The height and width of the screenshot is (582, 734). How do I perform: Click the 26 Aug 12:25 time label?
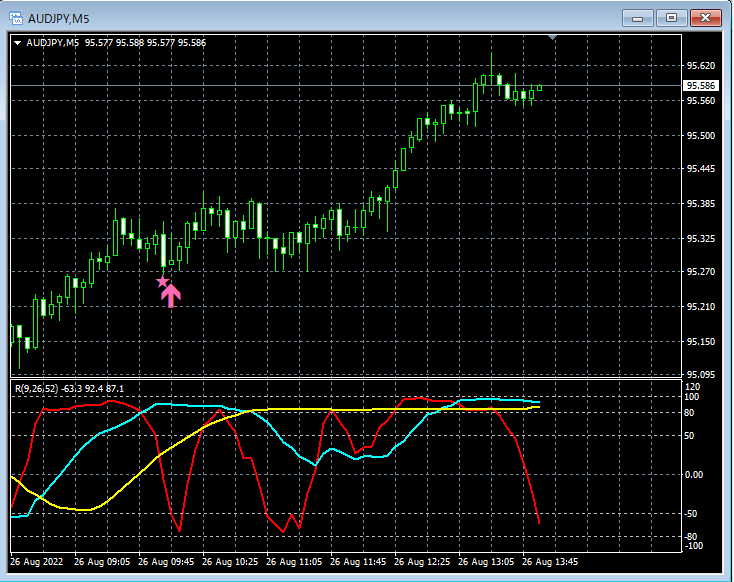[422, 561]
